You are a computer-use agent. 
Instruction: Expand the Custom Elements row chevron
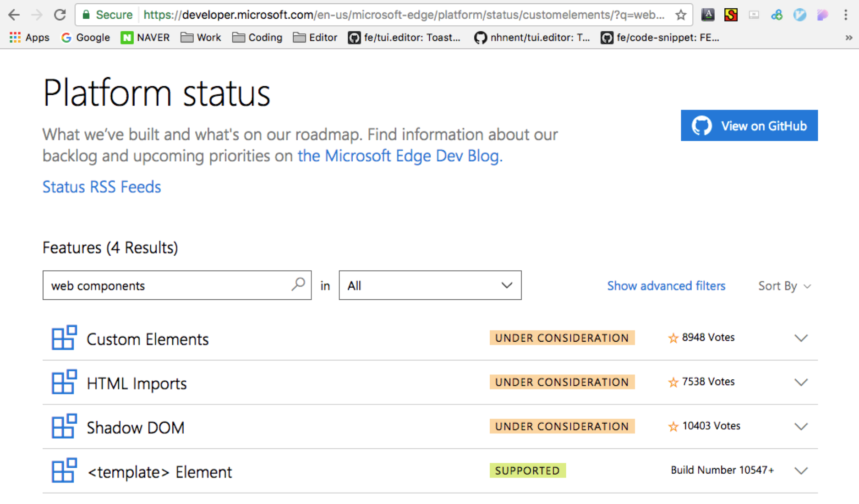point(801,338)
